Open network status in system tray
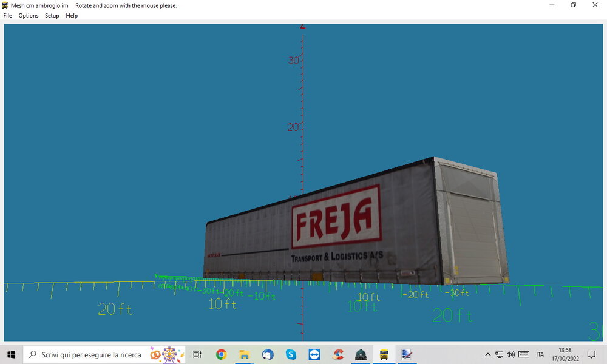607x364 pixels. click(500, 354)
